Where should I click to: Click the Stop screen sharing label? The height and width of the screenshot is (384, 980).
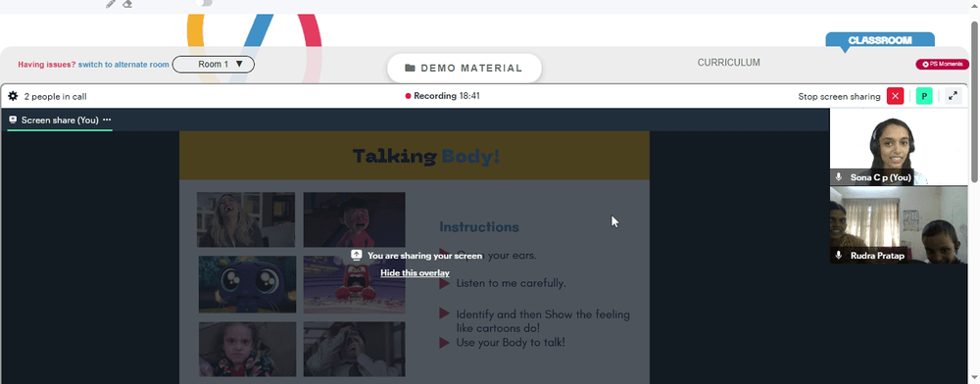coord(840,96)
